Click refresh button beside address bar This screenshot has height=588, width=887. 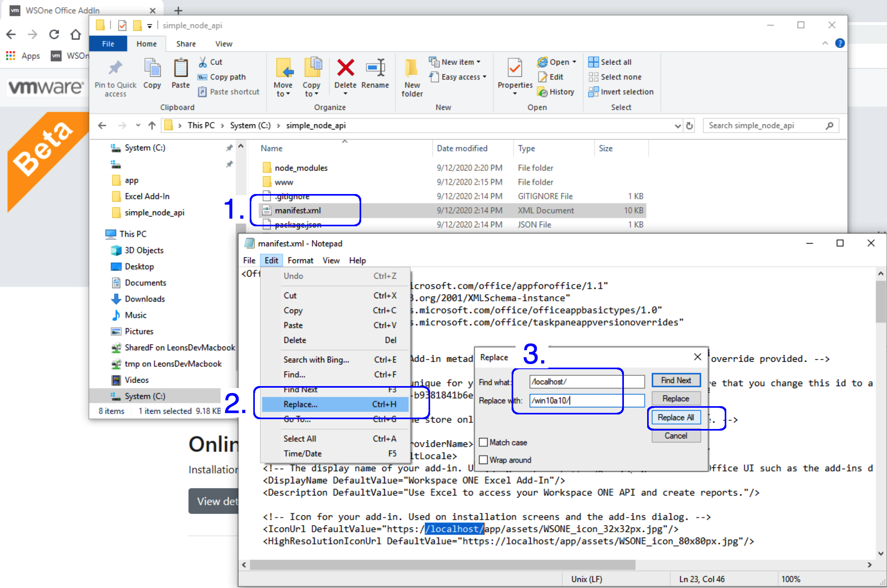coord(689,126)
